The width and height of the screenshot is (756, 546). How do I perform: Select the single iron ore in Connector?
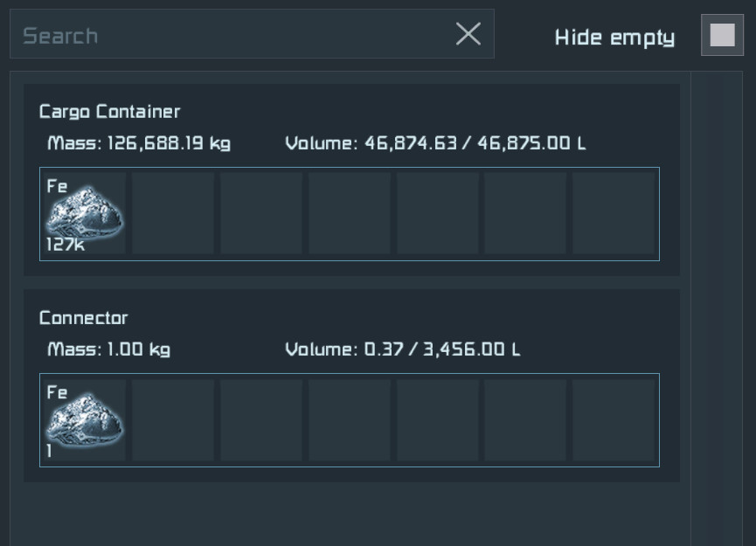point(84,419)
